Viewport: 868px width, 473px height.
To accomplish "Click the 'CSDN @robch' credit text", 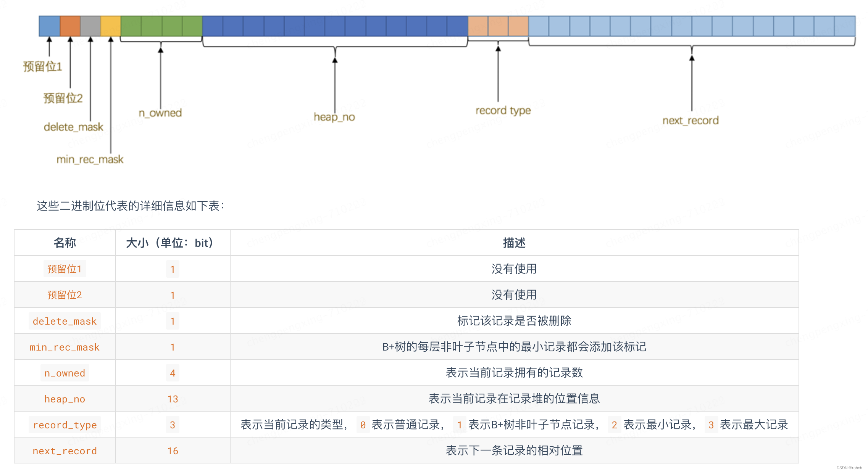I will point(849,468).
